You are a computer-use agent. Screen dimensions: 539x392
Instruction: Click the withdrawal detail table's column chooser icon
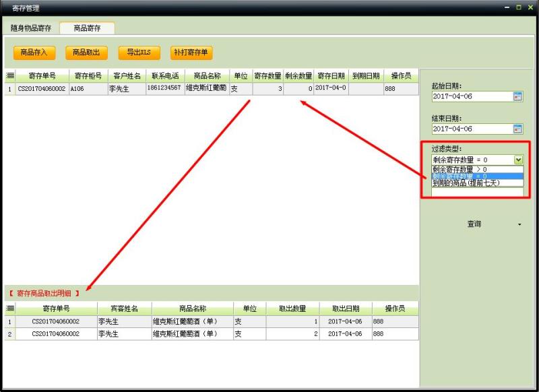point(10,308)
